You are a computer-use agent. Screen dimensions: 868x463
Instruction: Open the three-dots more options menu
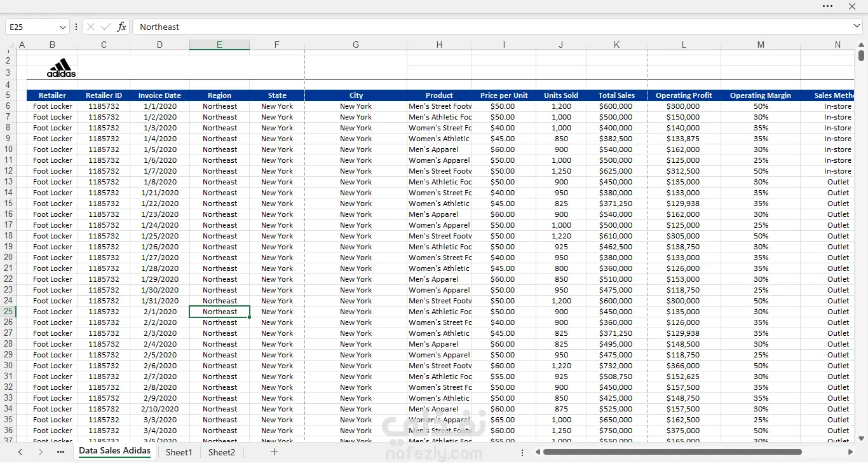827,6
